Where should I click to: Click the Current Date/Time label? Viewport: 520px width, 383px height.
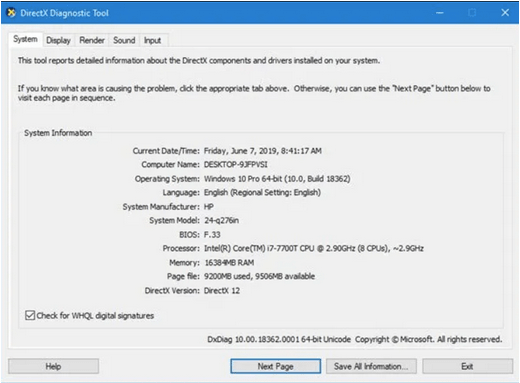pyautogui.click(x=166, y=151)
